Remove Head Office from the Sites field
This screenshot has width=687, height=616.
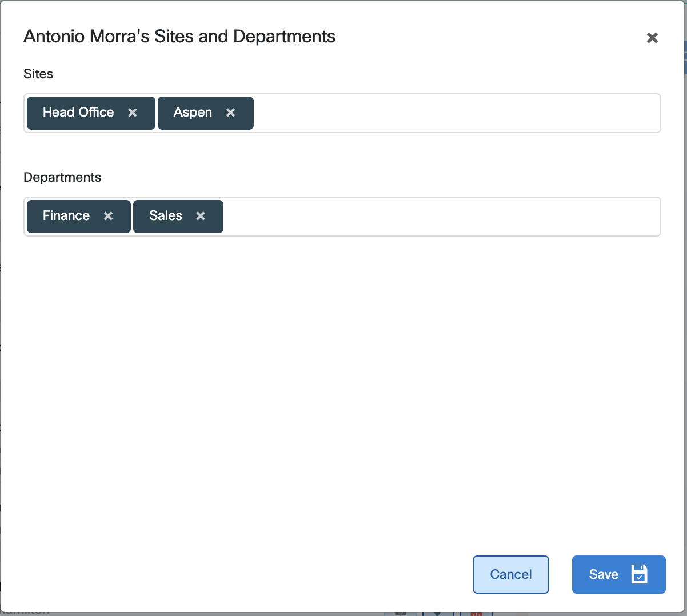tap(132, 113)
